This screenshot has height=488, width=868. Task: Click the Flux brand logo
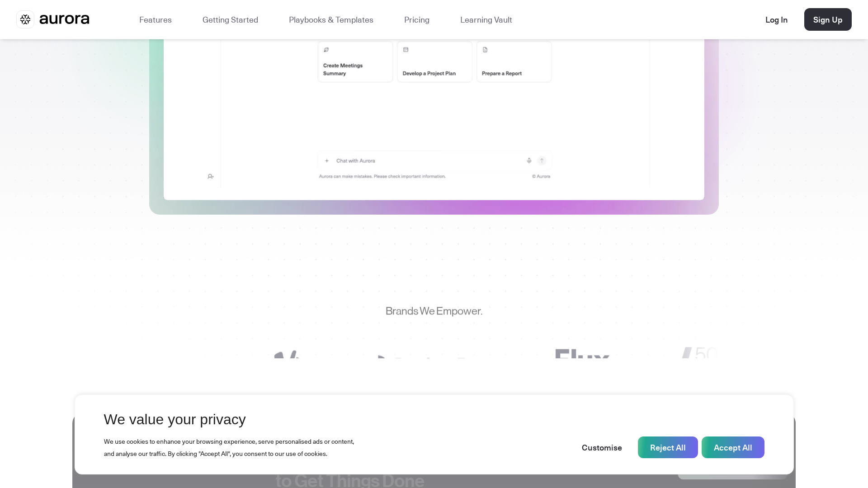(x=582, y=354)
